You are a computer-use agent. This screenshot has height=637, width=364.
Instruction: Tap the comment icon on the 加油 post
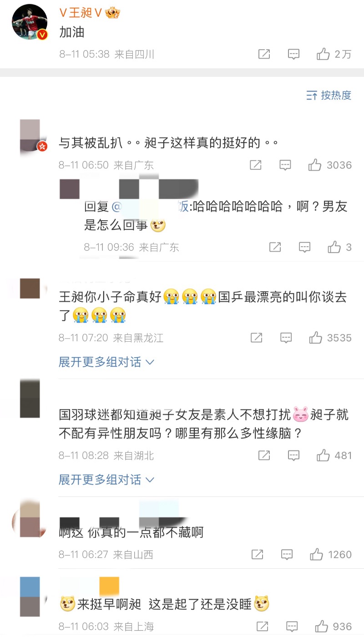point(294,54)
